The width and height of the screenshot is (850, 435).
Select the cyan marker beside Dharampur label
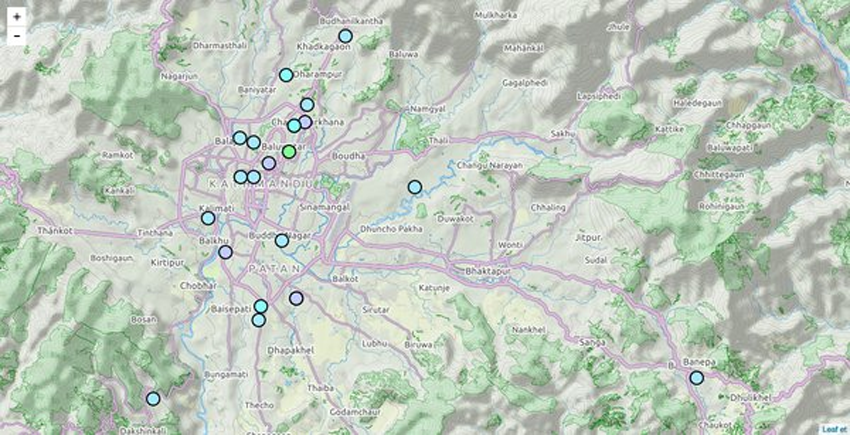coord(286,75)
